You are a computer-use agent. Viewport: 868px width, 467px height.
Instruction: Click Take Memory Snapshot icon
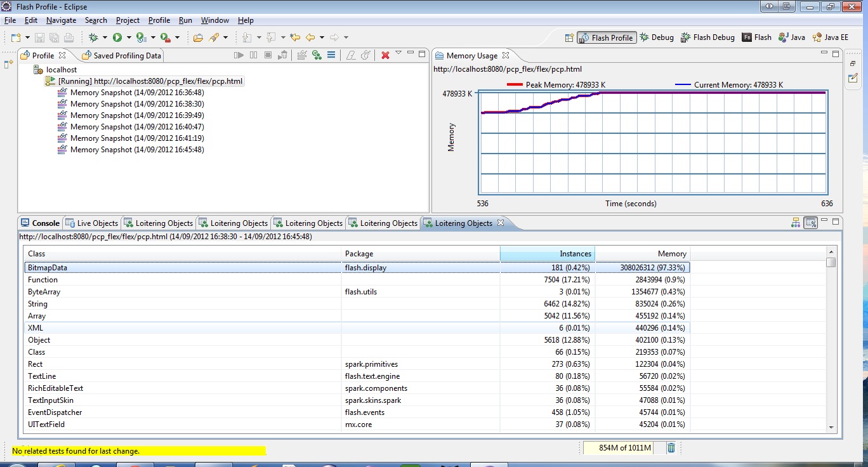302,55
